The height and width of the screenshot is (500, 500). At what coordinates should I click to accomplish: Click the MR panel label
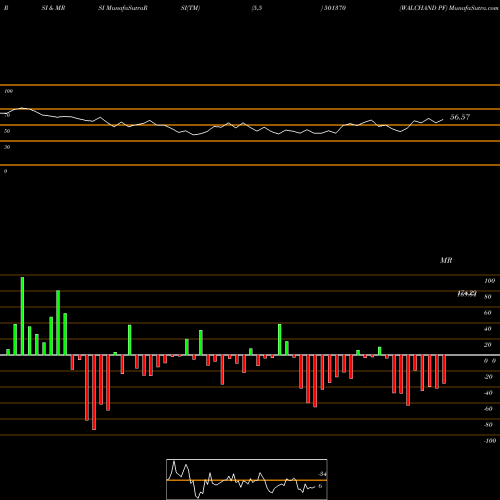(x=446, y=260)
